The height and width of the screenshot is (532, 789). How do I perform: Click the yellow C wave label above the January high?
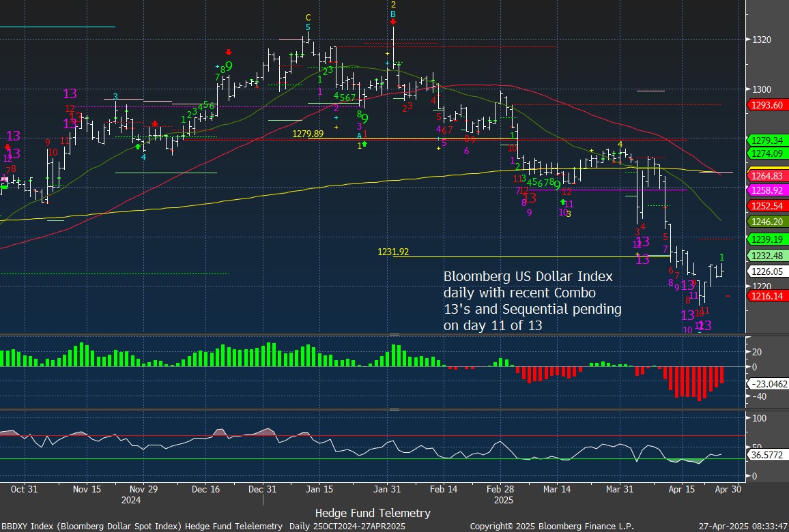[308, 18]
